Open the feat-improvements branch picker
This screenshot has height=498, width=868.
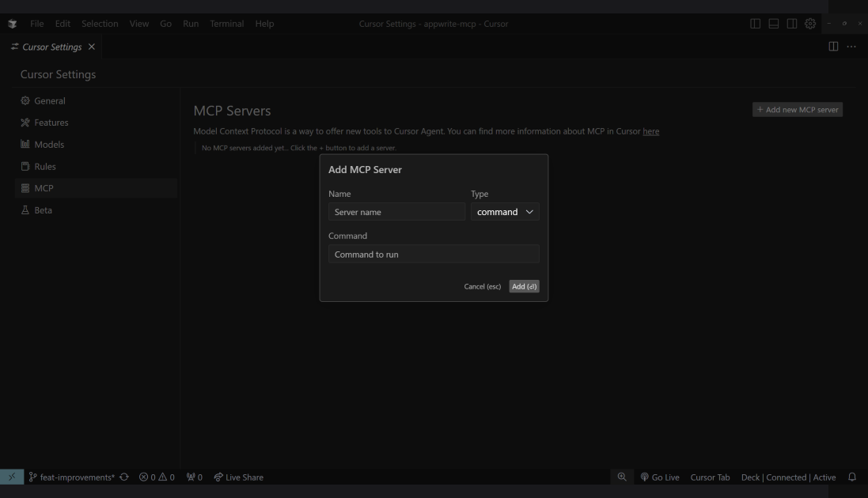tap(73, 477)
